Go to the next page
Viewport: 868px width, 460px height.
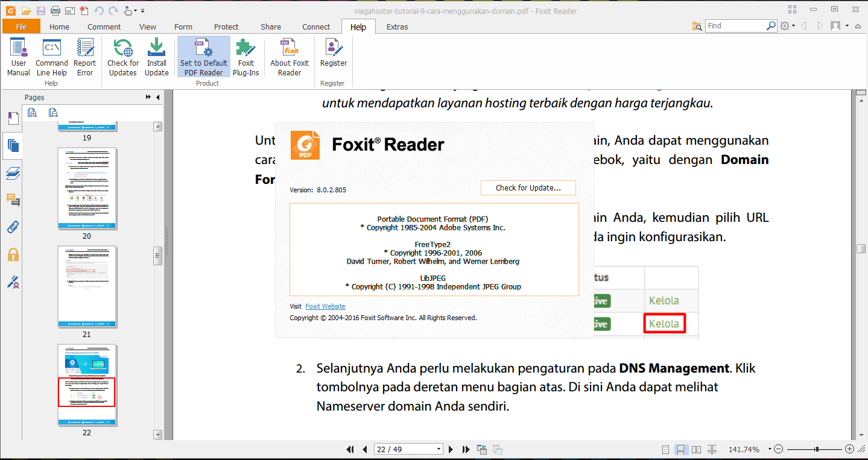tap(451, 449)
